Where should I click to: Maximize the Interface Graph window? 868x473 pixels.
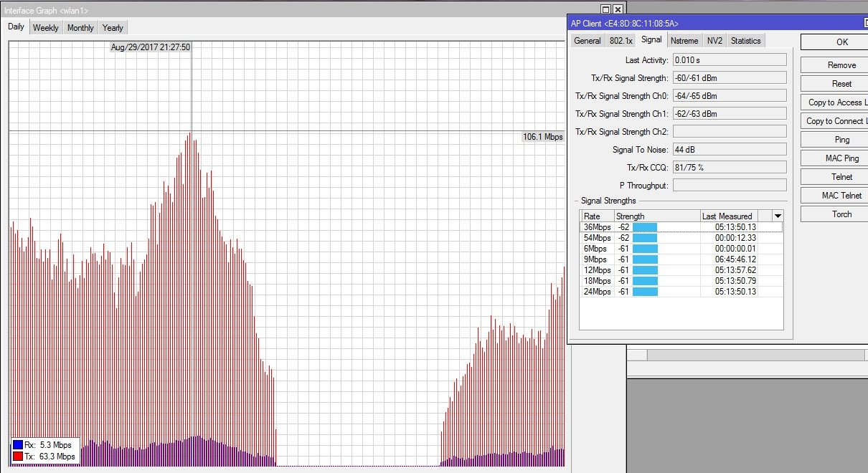click(605, 9)
